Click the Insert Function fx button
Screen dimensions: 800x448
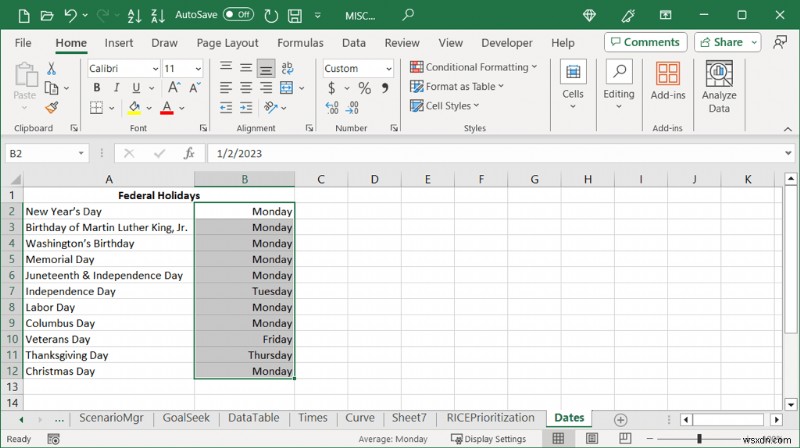click(189, 154)
